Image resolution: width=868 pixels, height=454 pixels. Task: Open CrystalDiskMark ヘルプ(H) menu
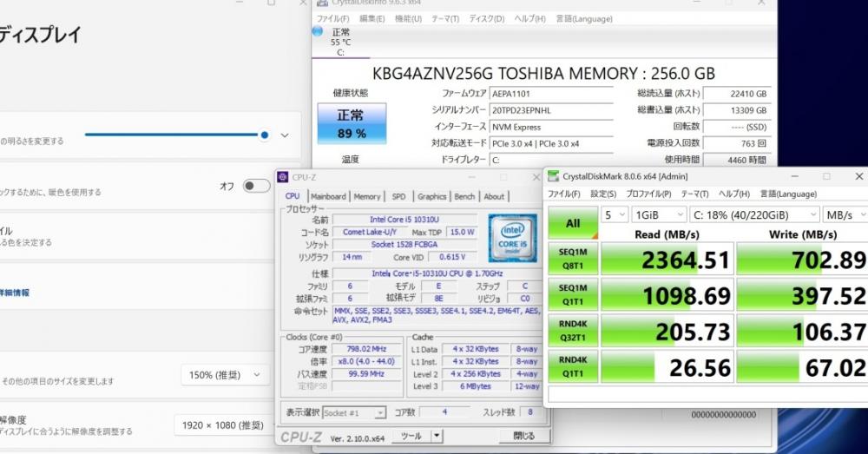point(734,194)
